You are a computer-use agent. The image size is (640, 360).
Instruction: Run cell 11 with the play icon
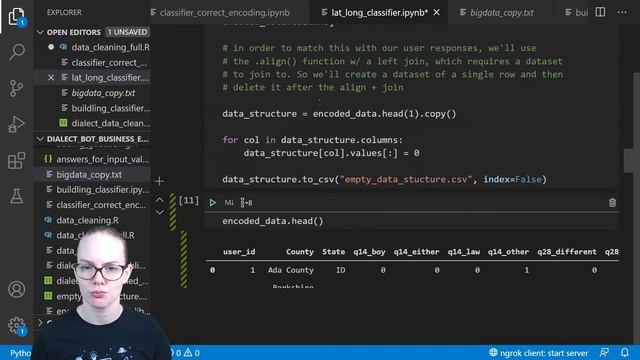point(212,202)
